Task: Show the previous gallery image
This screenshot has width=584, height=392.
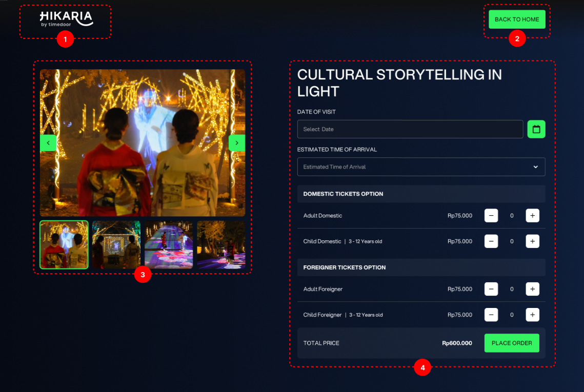Action: 48,143
